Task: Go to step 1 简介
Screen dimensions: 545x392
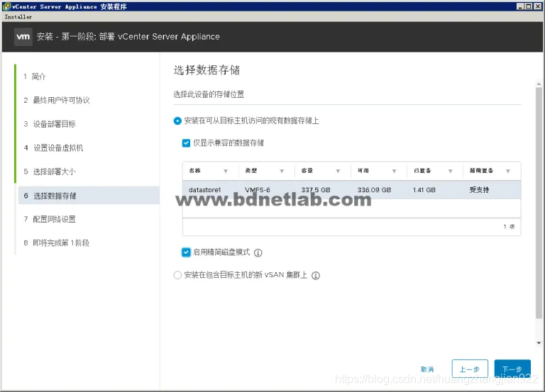Action: [x=35, y=77]
